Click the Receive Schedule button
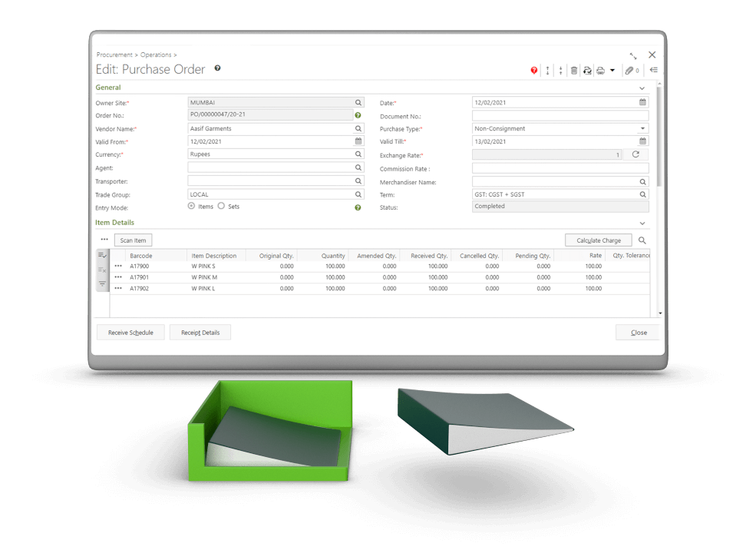 [130, 332]
